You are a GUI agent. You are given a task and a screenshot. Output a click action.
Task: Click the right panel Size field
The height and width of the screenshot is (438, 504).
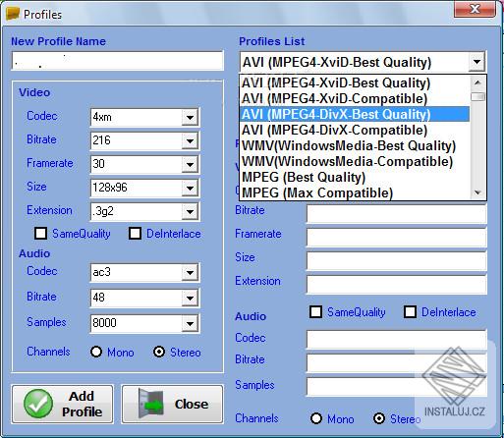pos(397,261)
